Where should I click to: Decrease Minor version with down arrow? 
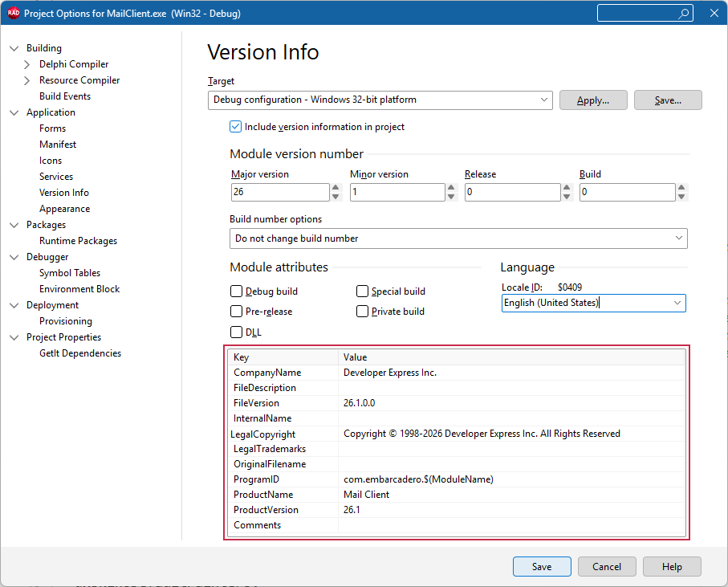(x=451, y=197)
